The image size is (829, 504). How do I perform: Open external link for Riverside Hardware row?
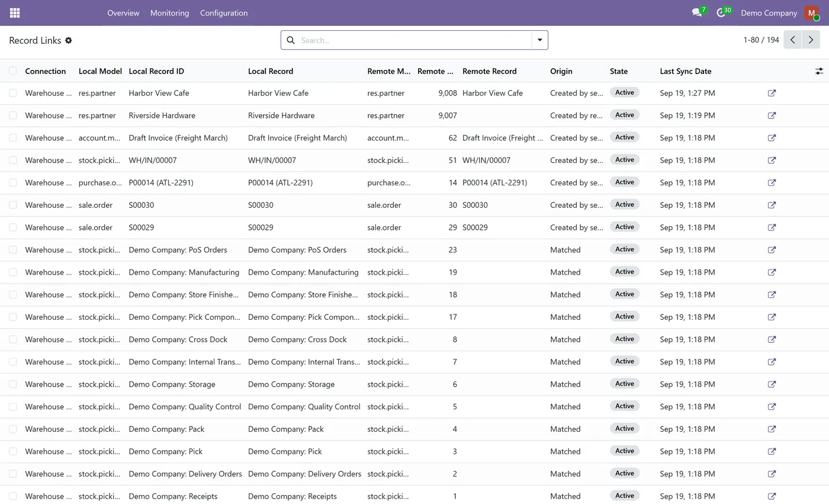(772, 115)
